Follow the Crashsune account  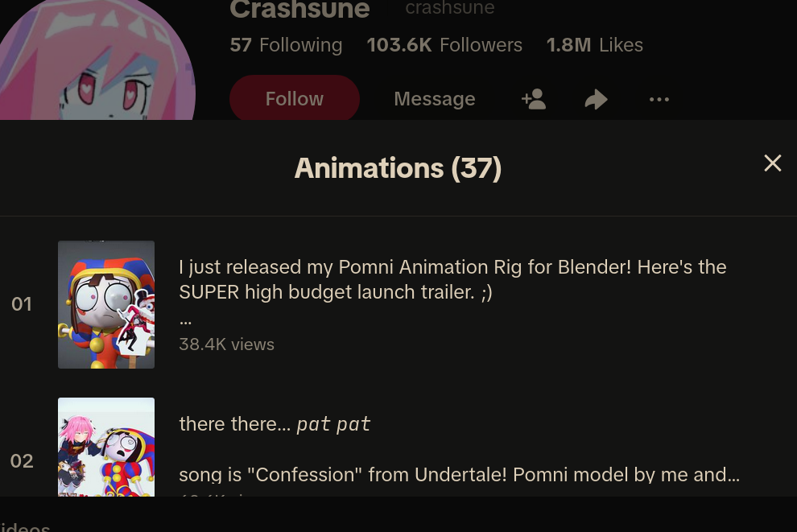295,98
